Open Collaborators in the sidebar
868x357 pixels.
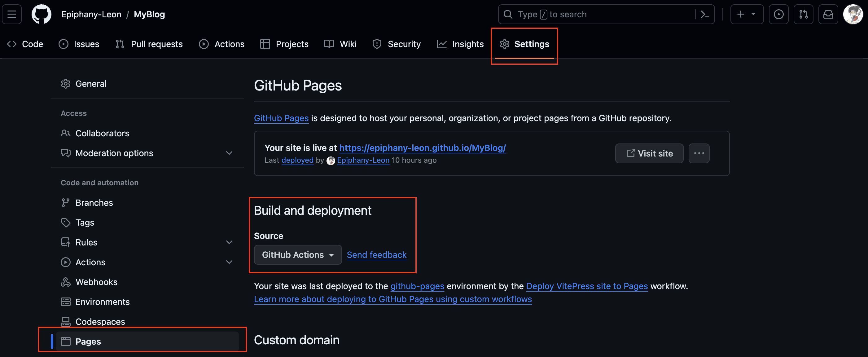pos(147,134)
